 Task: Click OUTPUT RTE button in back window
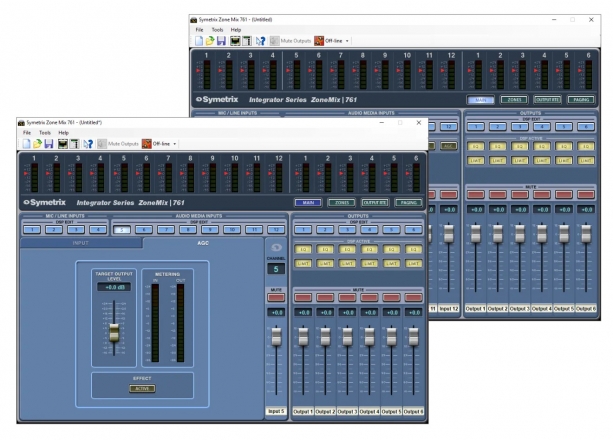coord(547,100)
